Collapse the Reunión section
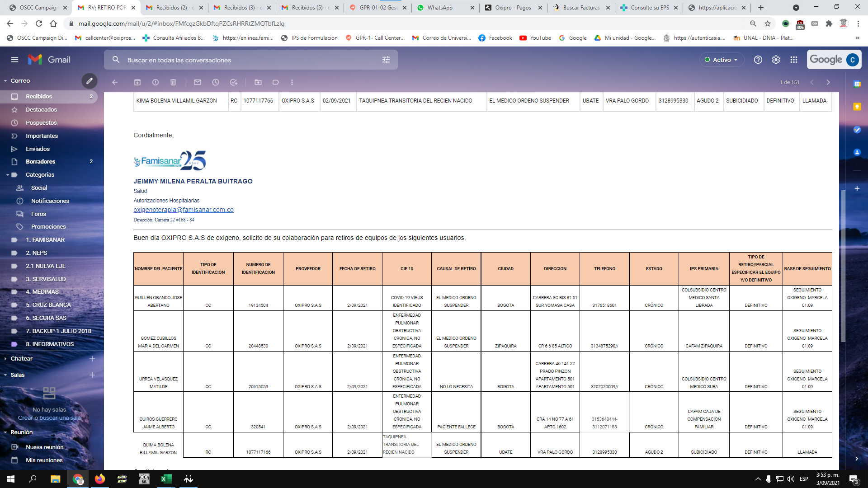The width and height of the screenshot is (868, 488). tap(5, 432)
